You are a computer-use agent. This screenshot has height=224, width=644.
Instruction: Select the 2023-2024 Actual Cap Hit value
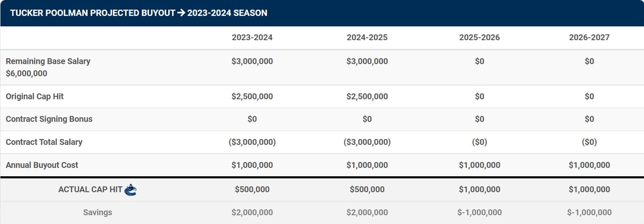(x=252, y=189)
